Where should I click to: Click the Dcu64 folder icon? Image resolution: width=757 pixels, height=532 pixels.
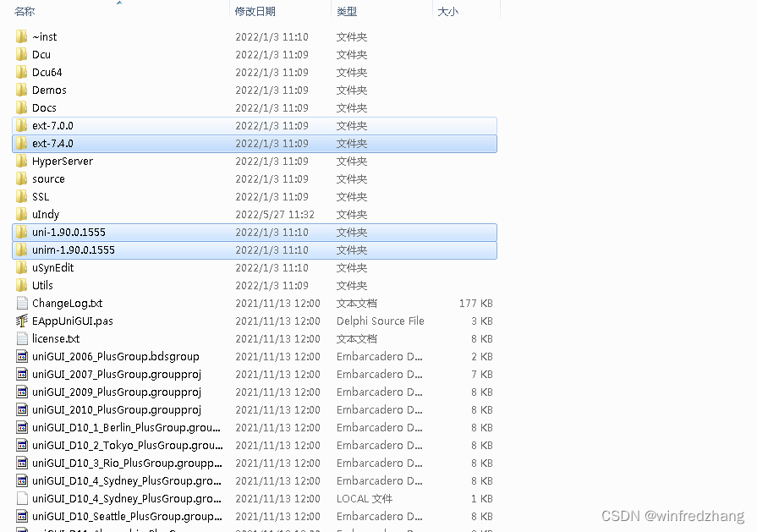click(x=22, y=73)
